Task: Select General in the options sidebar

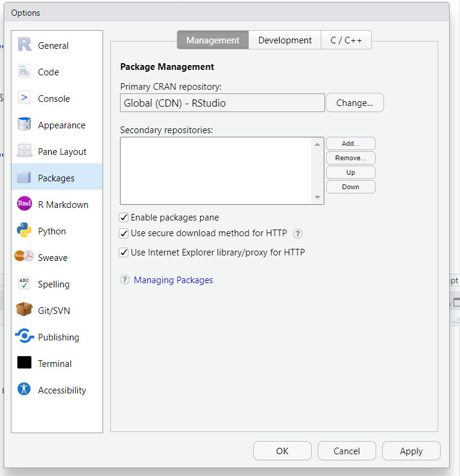Action: click(57, 46)
